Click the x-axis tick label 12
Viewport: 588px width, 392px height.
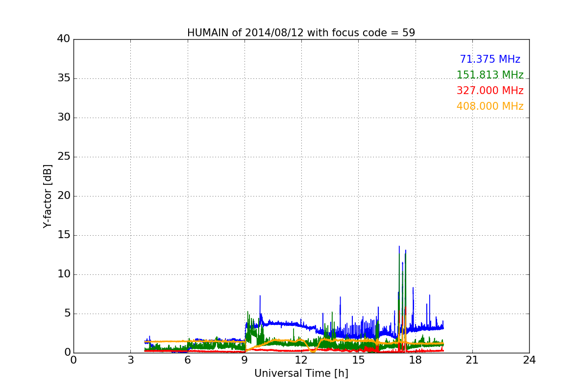point(301,360)
